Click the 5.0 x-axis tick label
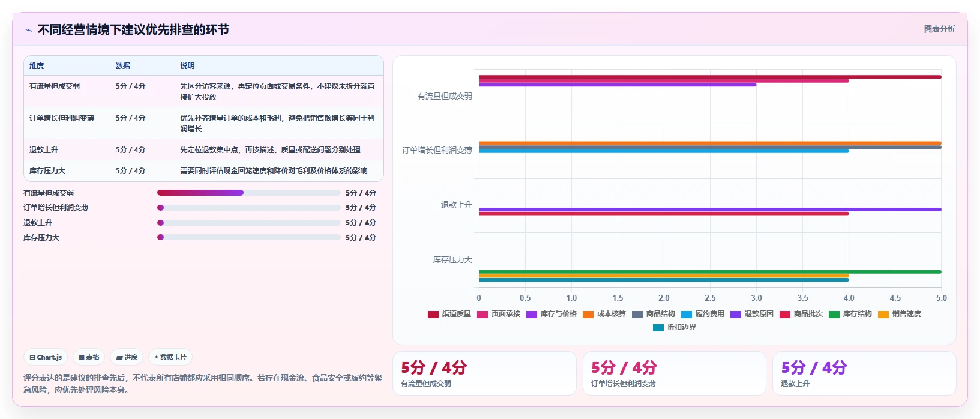Viewport: 980px width, 419px height. tap(941, 298)
